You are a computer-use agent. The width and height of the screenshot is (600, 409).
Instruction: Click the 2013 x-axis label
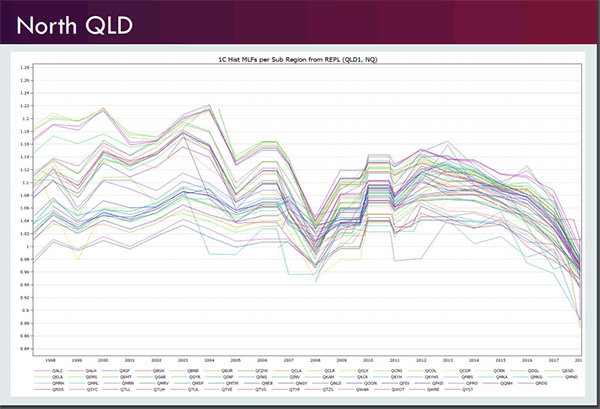tap(448, 360)
